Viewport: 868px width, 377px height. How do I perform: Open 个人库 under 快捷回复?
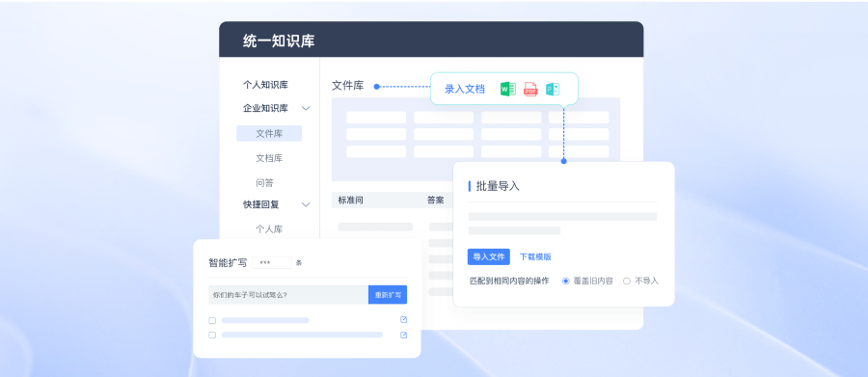[x=269, y=229]
